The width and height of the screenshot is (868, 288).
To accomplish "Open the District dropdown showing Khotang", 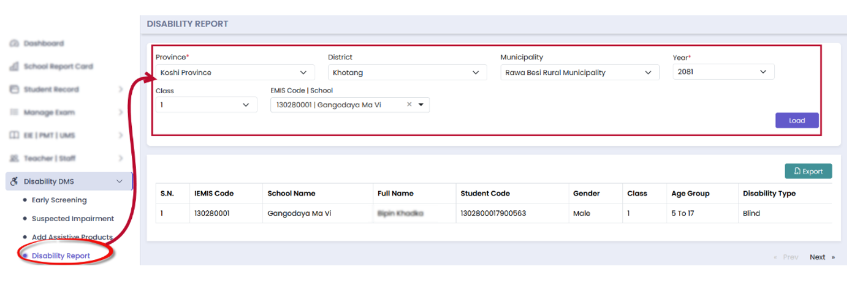I will point(407,72).
